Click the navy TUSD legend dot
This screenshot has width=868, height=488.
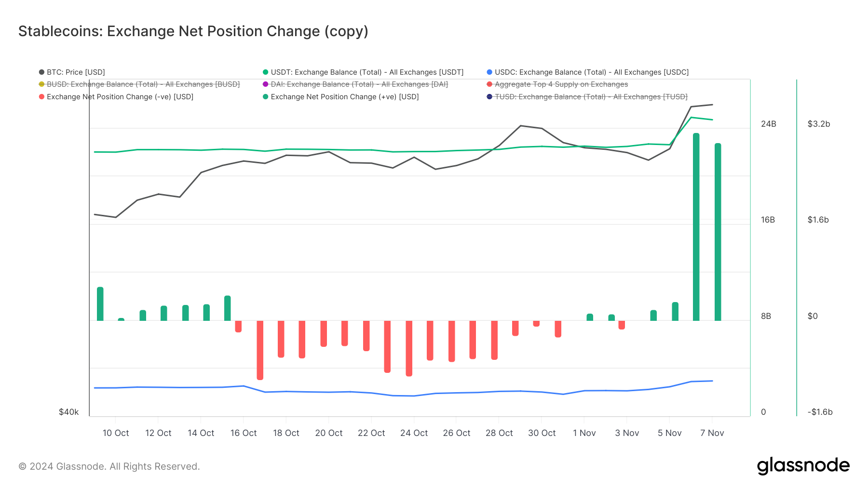click(x=489, y=97)
